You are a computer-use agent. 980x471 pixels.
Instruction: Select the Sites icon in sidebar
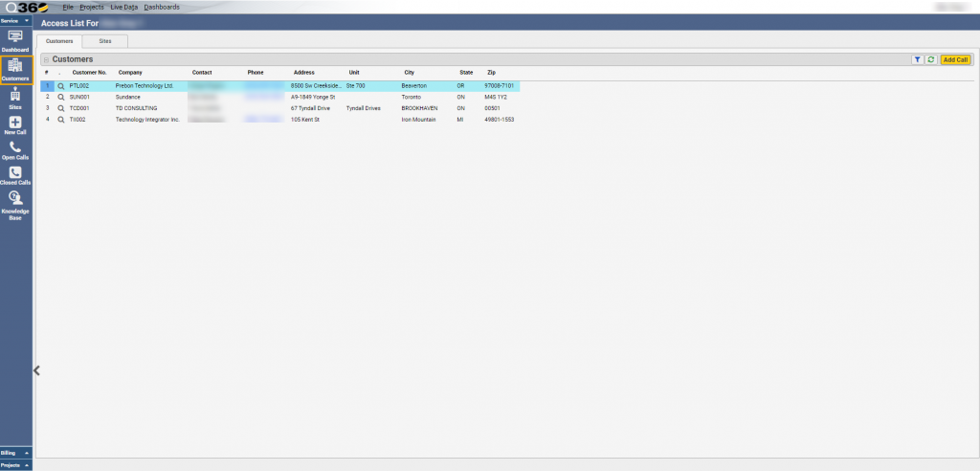(15, 99)
